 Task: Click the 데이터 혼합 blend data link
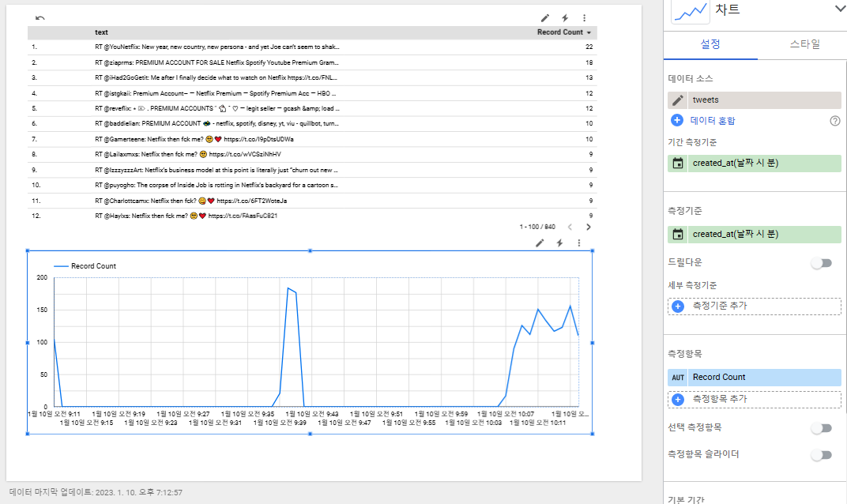711,121
